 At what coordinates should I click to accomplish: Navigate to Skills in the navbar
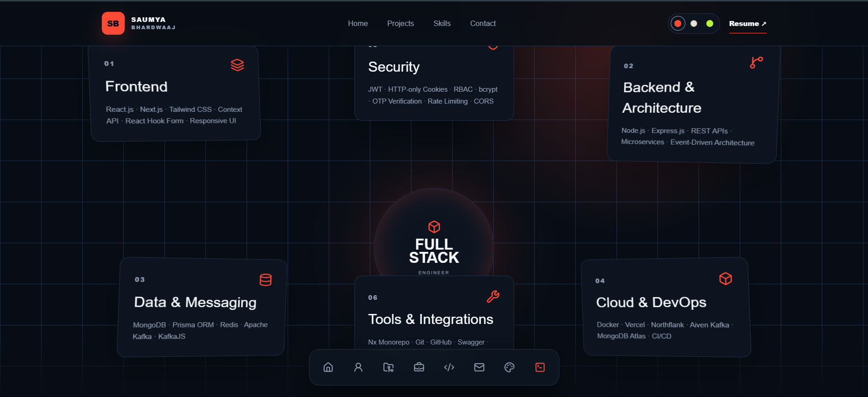point(442,23)
